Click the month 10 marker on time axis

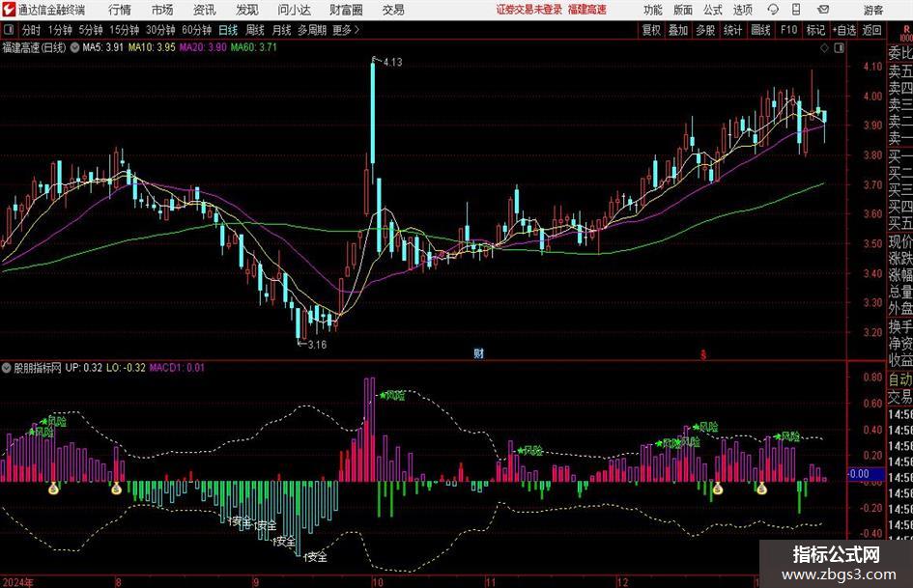[378, 582]
